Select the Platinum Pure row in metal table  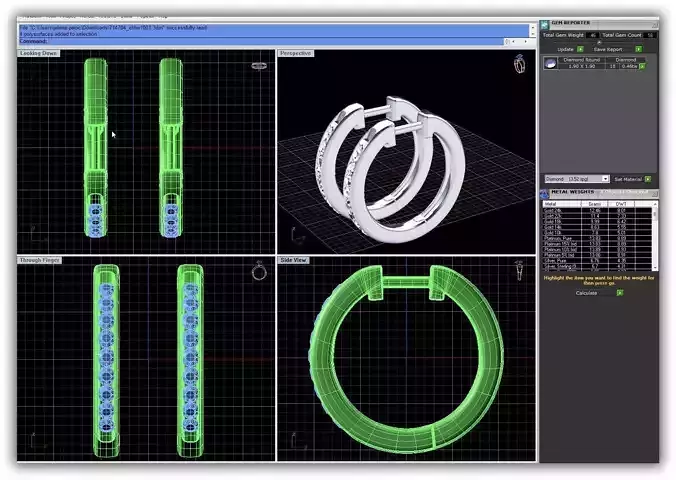tap(597, 238)
